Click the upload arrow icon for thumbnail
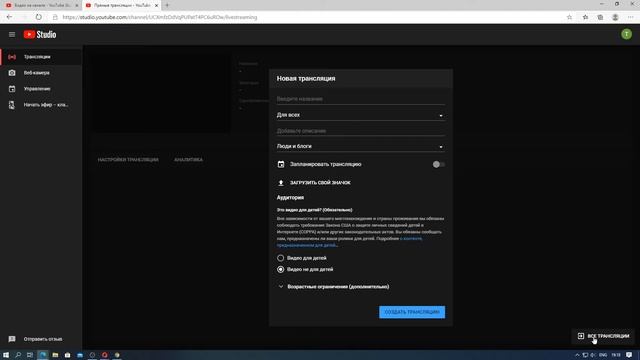The image size is (640, 360). (281, 183)
